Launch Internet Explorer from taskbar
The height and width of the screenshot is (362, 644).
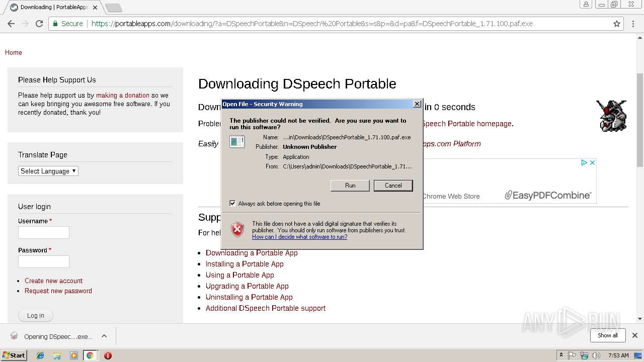click(40, 355)
